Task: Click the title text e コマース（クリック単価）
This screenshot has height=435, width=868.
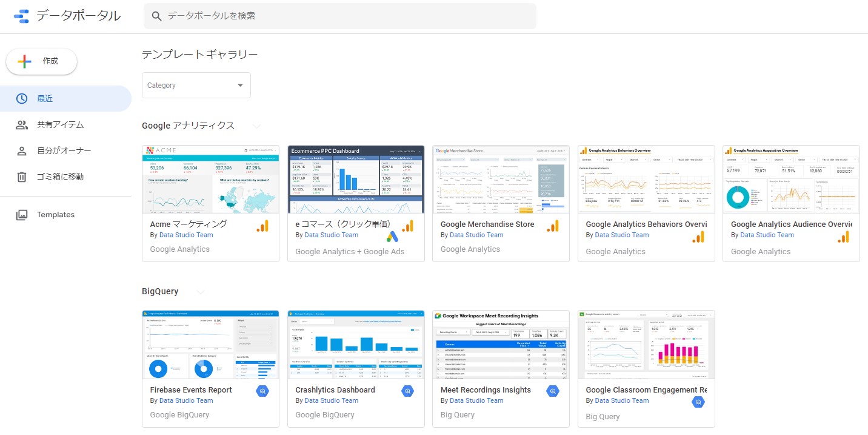Action: [x=343, y=224]
